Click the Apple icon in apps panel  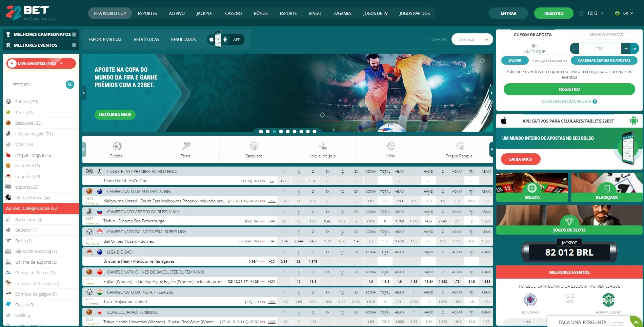(x=504, y=121)
